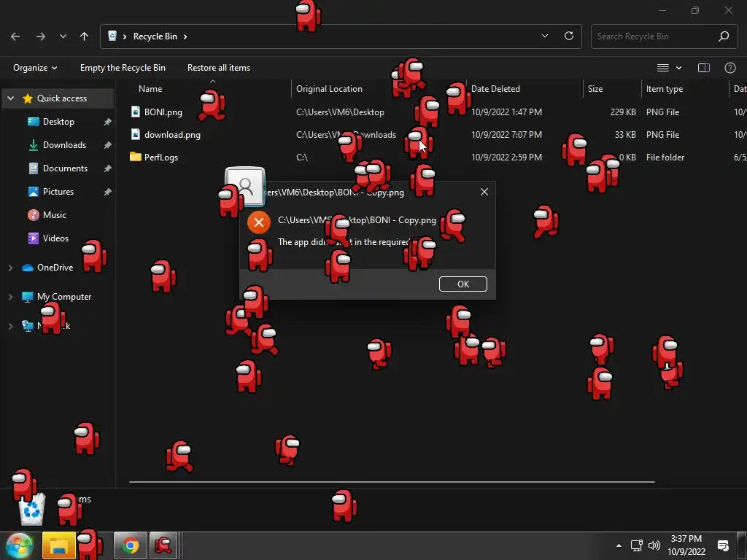The image size is (747, 560).
Task: Go back using the back arrow
Action: click(x=15, y=36)
